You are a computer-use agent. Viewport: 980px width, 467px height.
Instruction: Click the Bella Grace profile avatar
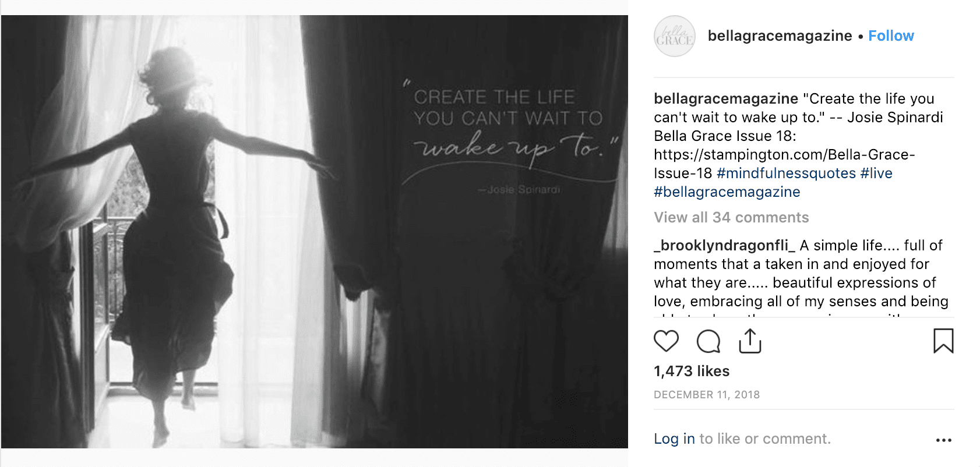[x=675, y=36]
